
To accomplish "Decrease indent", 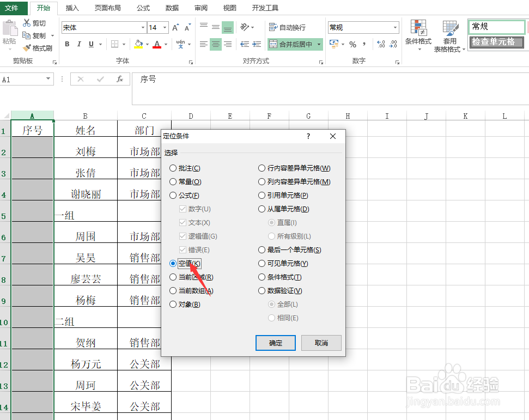I will coord(245,44).
